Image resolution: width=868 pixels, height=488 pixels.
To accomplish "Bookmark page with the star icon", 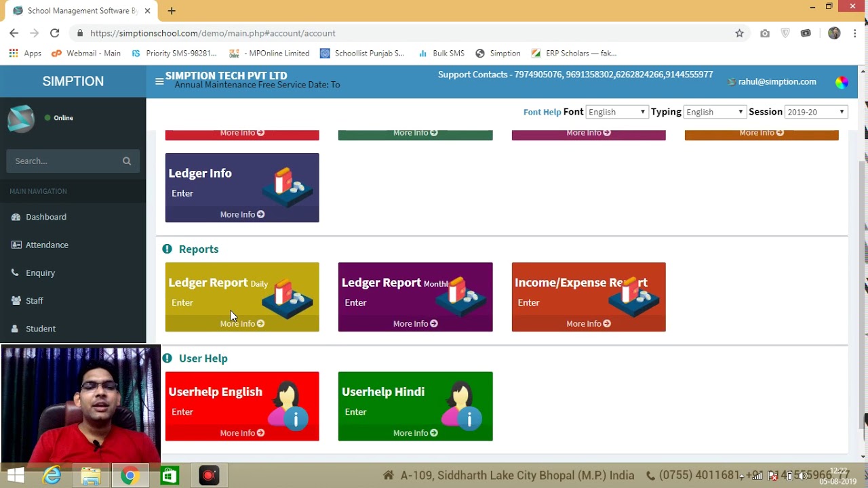I will pos(739,33).
